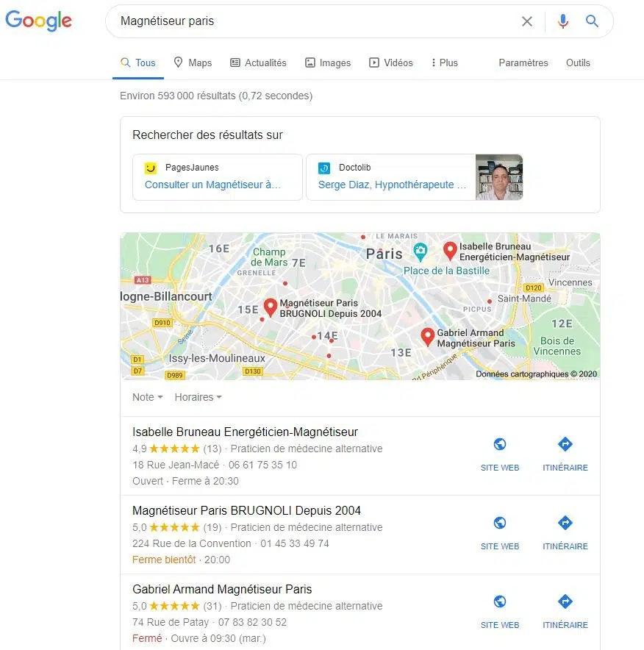
Task: Click into the Magnétiseur paris search field
Action: pyautogui.click(x=315, y=21)
